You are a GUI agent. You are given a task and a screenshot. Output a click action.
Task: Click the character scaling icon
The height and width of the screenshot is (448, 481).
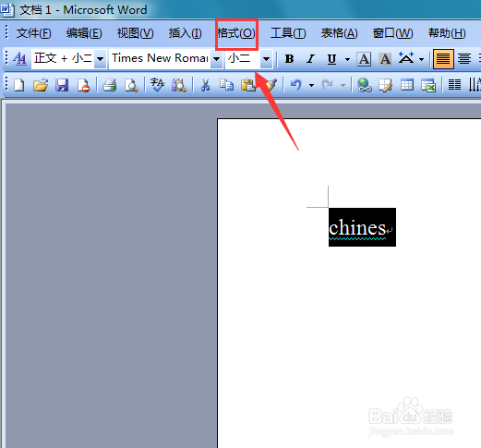point(406,58)
